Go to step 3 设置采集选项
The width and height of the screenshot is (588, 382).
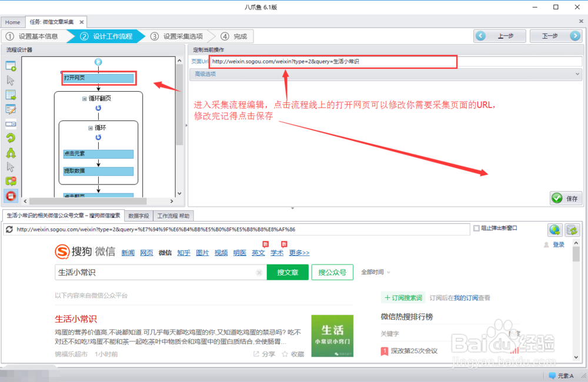click(x=176, y=36)
